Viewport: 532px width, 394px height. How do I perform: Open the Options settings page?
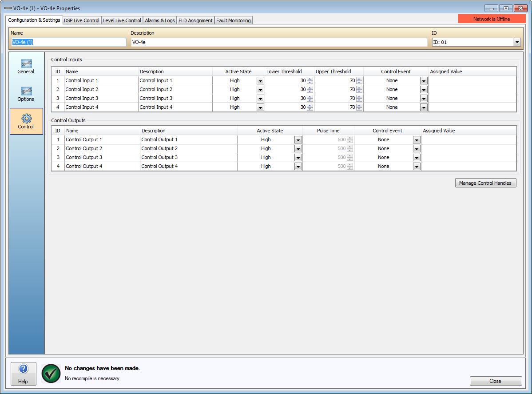[x=26, y=94]
